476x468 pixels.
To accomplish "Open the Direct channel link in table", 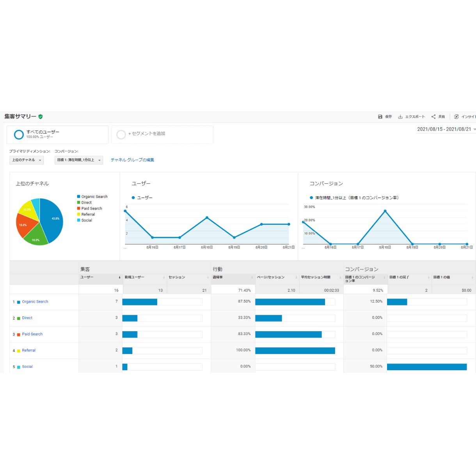I will [27, 318].
